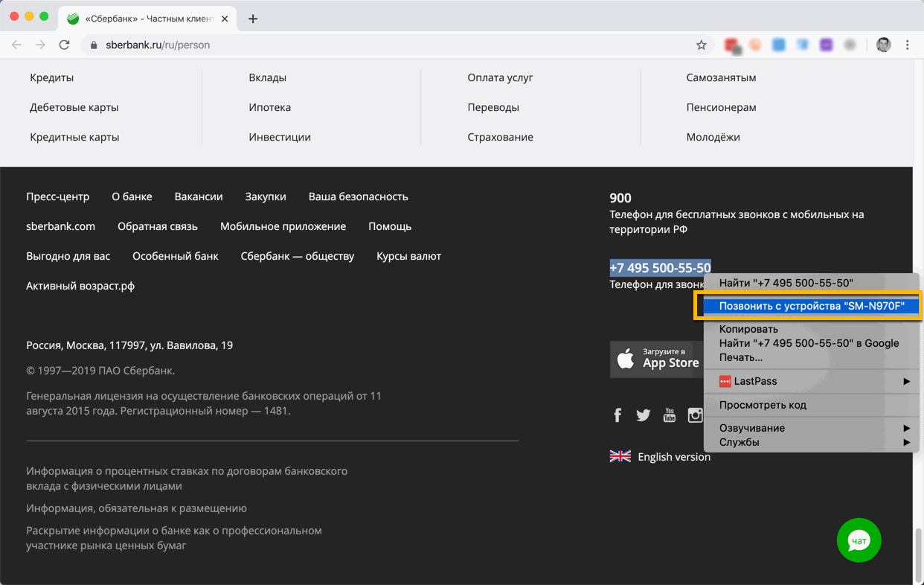Viewport: 924px width, 585px height.
Task: Open Информация, обязательная к размещению link
Action: click(136, 508)
